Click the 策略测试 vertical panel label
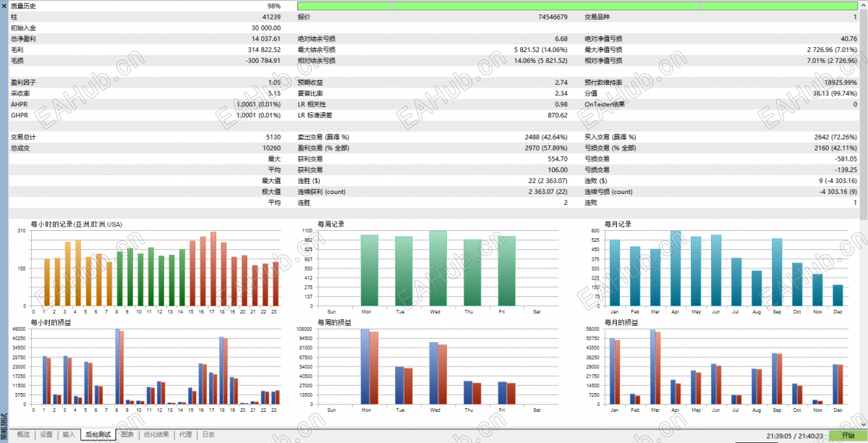This screenshot has width=868, height=443. point(4,426)
